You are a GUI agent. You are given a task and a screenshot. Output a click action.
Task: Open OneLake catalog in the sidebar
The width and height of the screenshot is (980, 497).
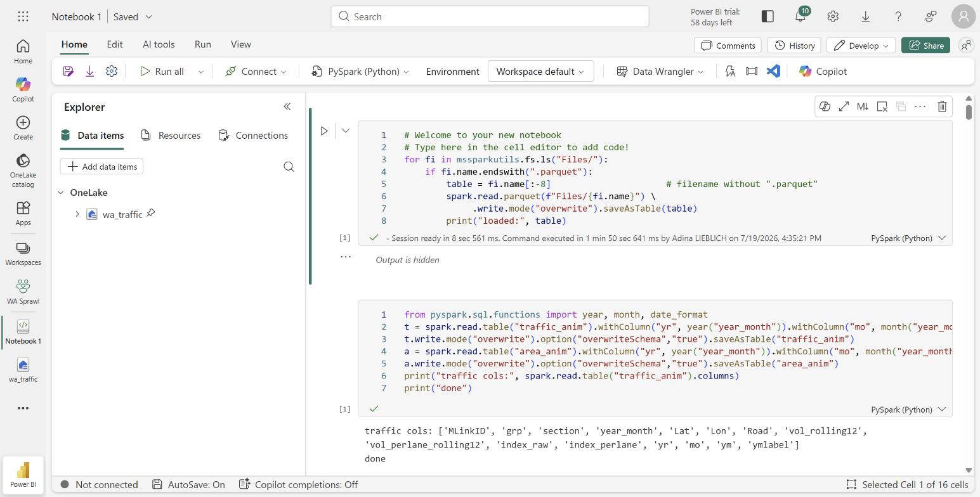point(23,171)
